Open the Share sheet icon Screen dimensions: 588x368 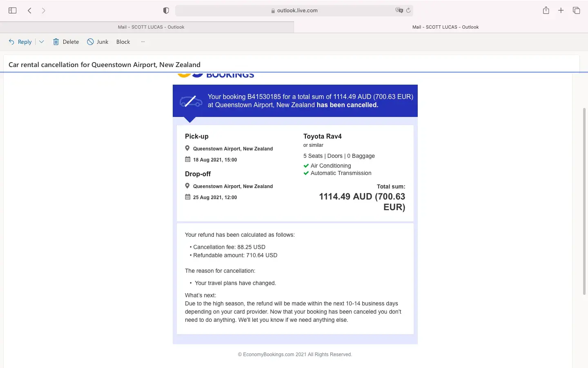click(x=546, y=11)
